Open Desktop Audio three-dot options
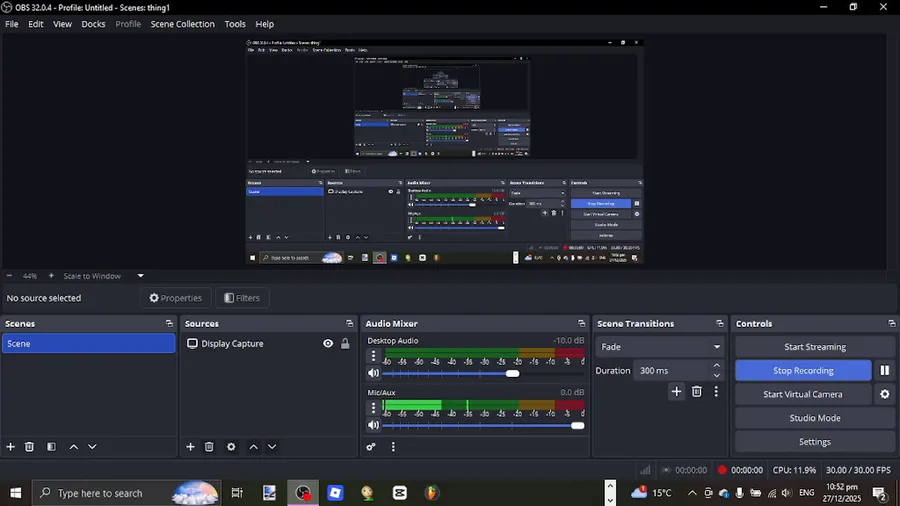The width and height of the screenshot is (900, 506). tap(373, 356)
